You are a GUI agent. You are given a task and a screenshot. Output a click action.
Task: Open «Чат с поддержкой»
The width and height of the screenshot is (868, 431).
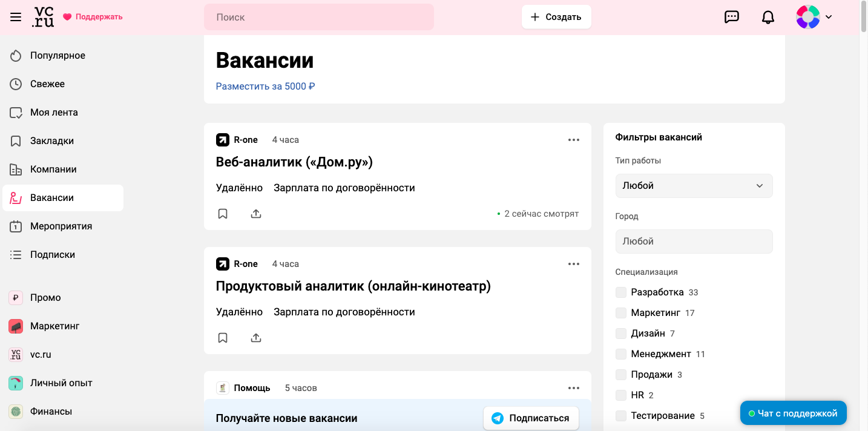pos(793,412)
